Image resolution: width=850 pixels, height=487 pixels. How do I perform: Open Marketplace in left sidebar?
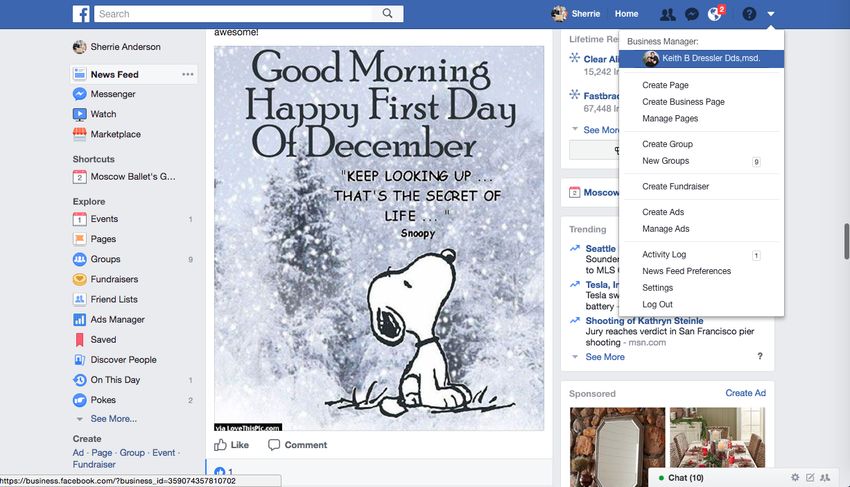pos(115,134)
